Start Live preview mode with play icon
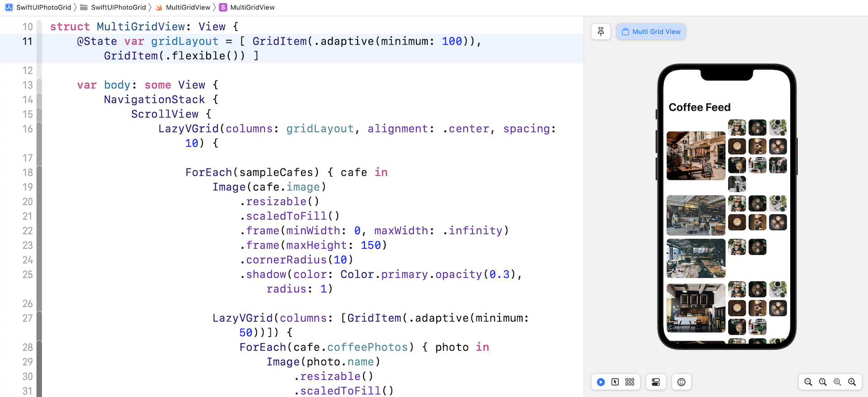Screen dimensions: 868x397 (601, 382)
